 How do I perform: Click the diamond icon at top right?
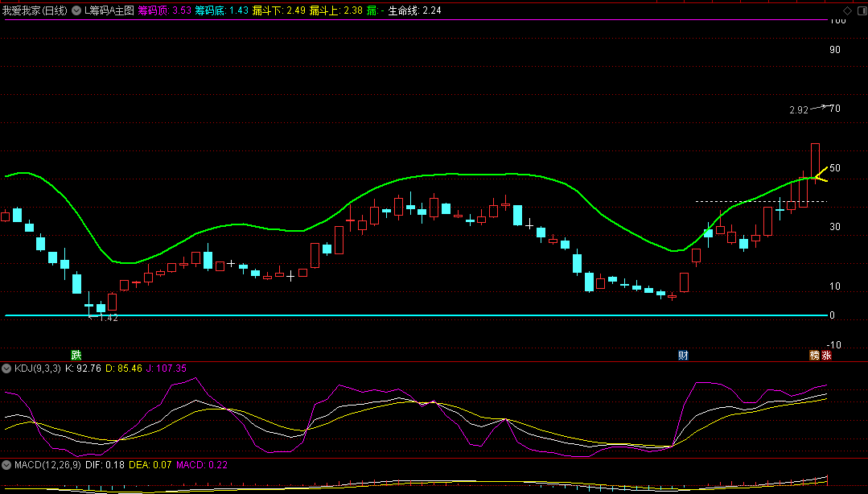pos(846,10)
